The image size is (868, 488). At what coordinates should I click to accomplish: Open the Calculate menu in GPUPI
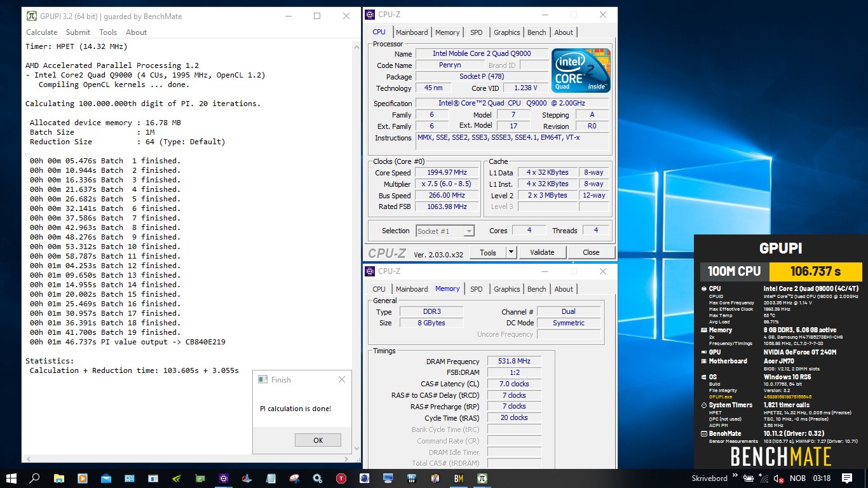tap(41, 32)
